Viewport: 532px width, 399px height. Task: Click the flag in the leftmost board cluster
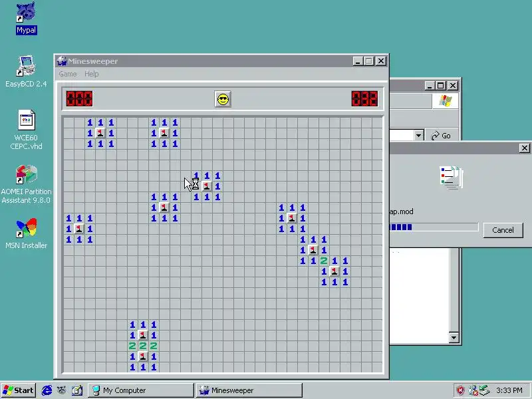[79, 229]
